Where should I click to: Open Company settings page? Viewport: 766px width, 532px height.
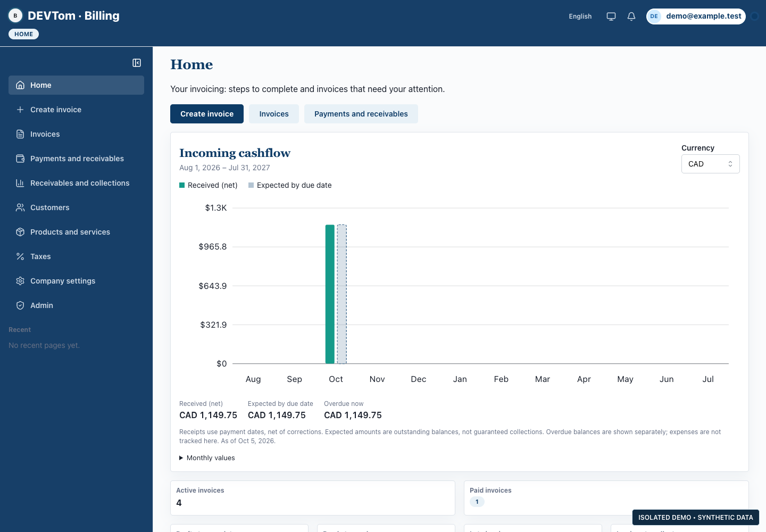[x=76, y=281]
